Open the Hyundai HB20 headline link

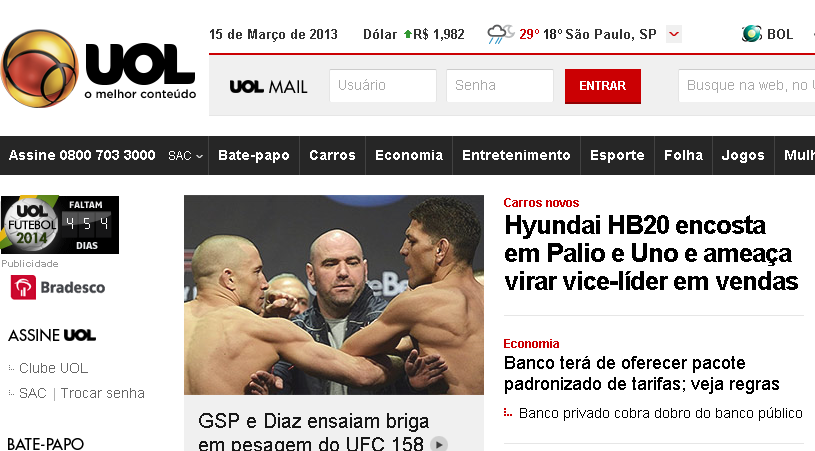coord(651,254)
